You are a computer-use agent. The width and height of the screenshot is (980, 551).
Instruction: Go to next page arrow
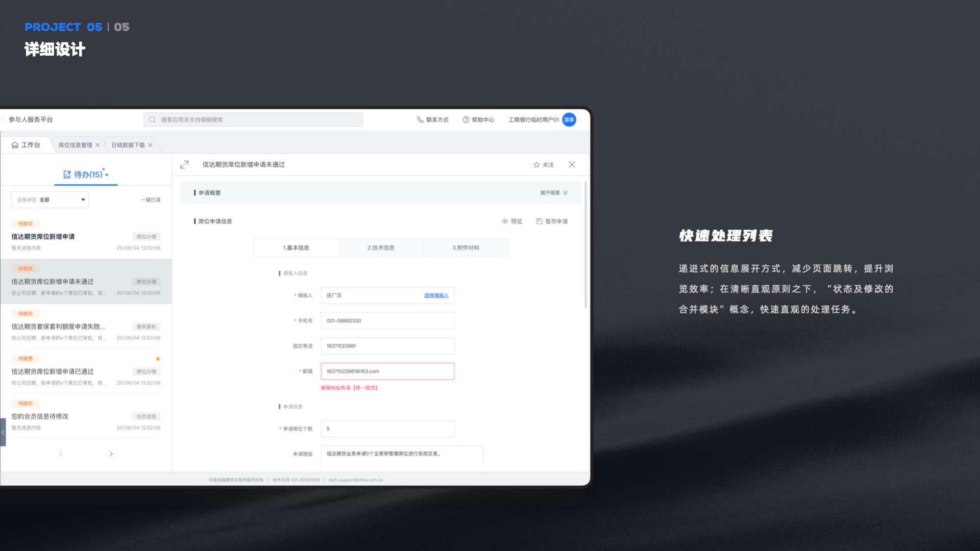[111, 454]
